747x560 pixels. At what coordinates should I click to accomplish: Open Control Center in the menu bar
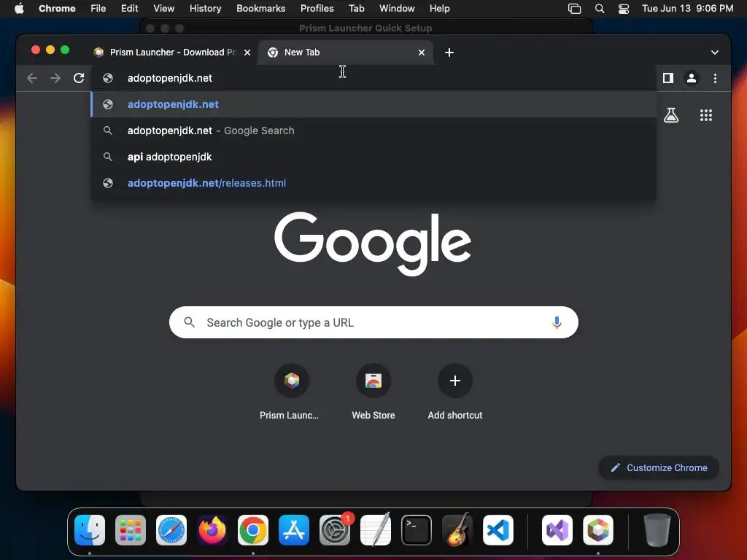point(623,9)
